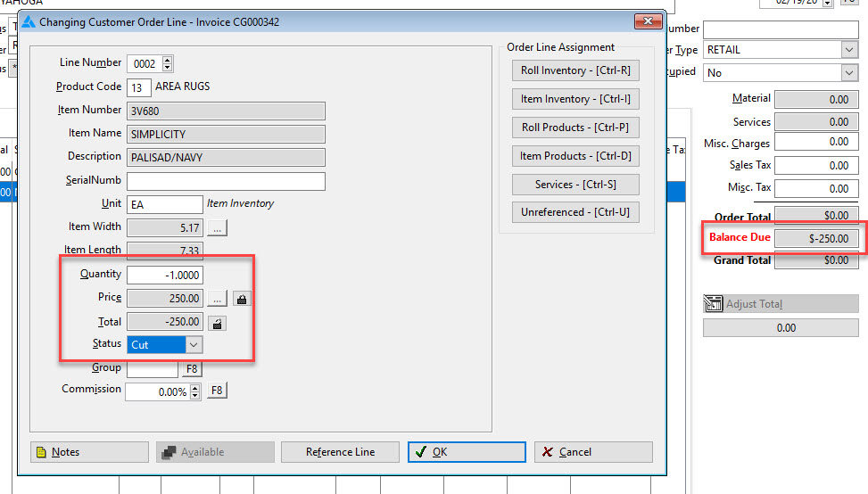Screen dimensions: 868x494
Task: Click the lock icon next to Price
Action: click(242, 299)
